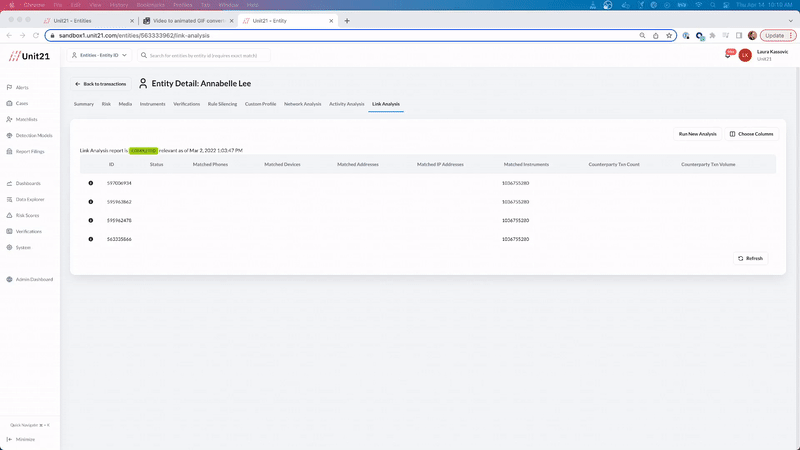This screenshot has width=800, height=450.
Task: Expand row for entity 597006934
Action: [91, 183]
